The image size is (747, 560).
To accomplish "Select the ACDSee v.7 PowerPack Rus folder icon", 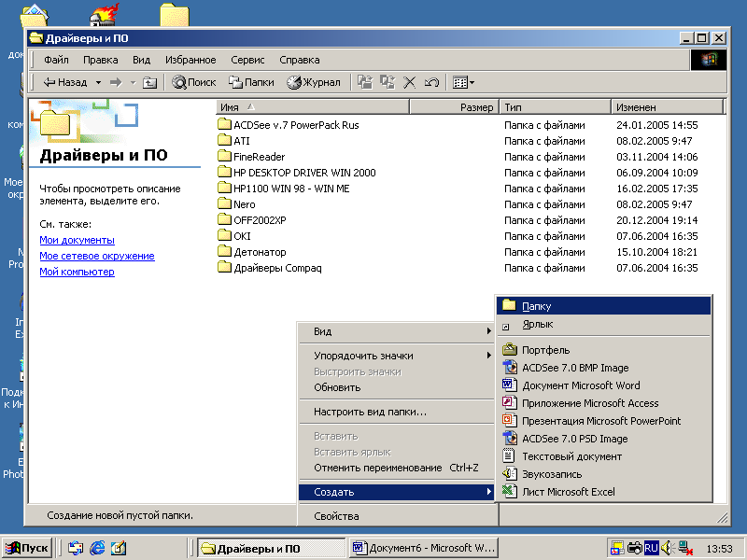I will (x=224, y=125).
